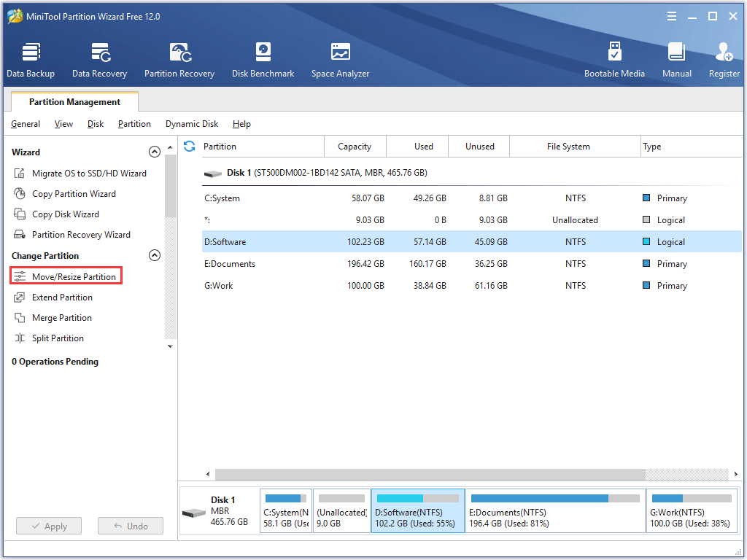Click D:Software block in disk map
The height and width of the screenshot is (560, 747).
click(418, 510)
